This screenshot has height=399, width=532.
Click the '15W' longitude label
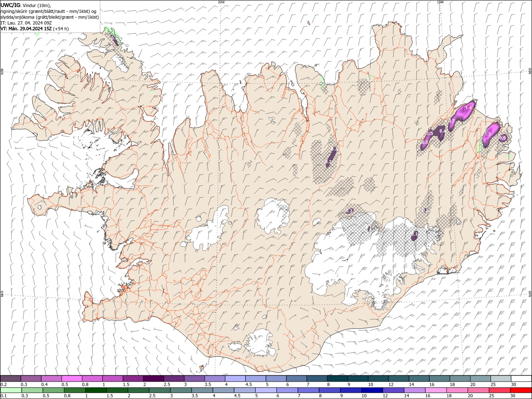point(441,2)
